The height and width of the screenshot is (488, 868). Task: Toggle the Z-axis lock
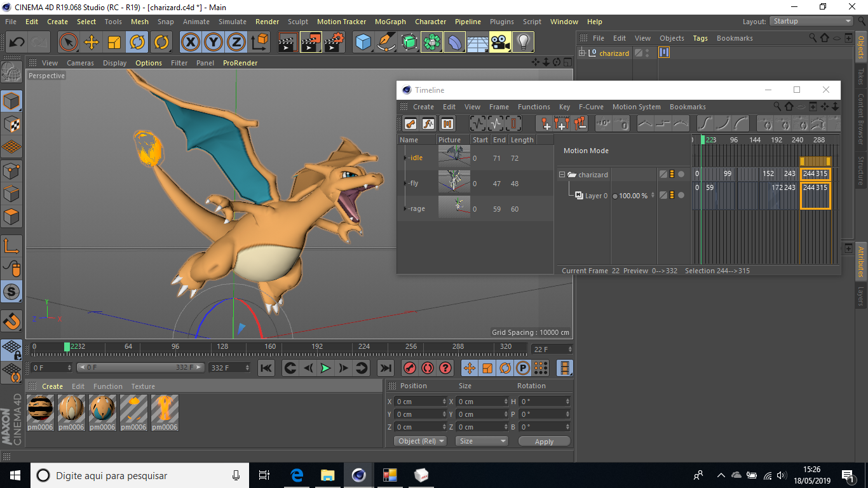point(236,43)
